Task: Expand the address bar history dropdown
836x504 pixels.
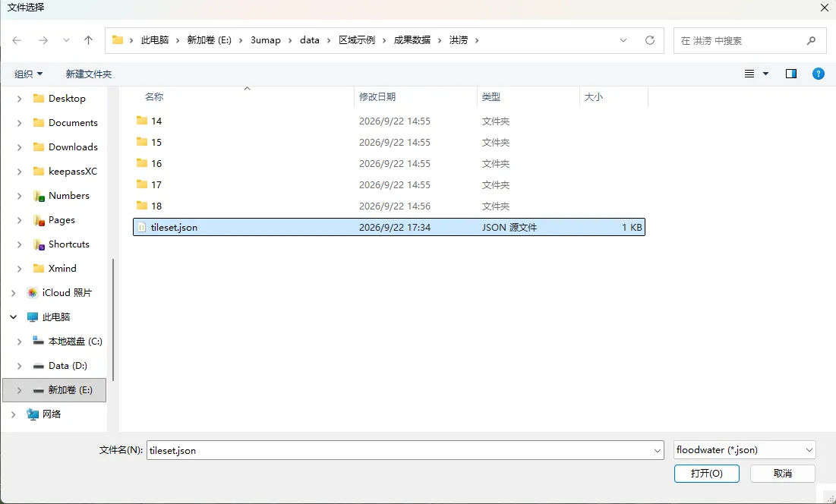Action: point(623,40)
